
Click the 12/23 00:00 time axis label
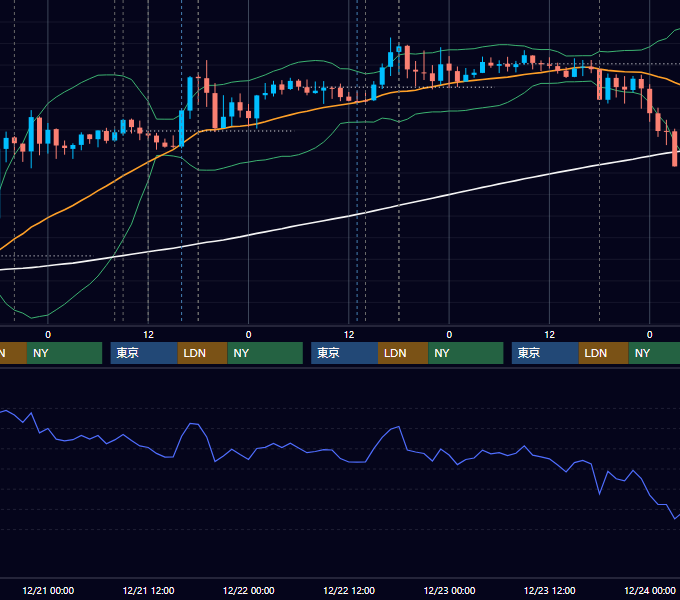pyautogui.click(x=449, y=590)
